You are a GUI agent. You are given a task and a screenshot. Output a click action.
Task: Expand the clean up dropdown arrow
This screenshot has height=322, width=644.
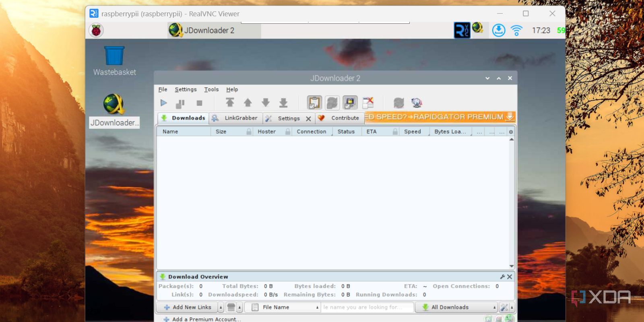(239, 308)
